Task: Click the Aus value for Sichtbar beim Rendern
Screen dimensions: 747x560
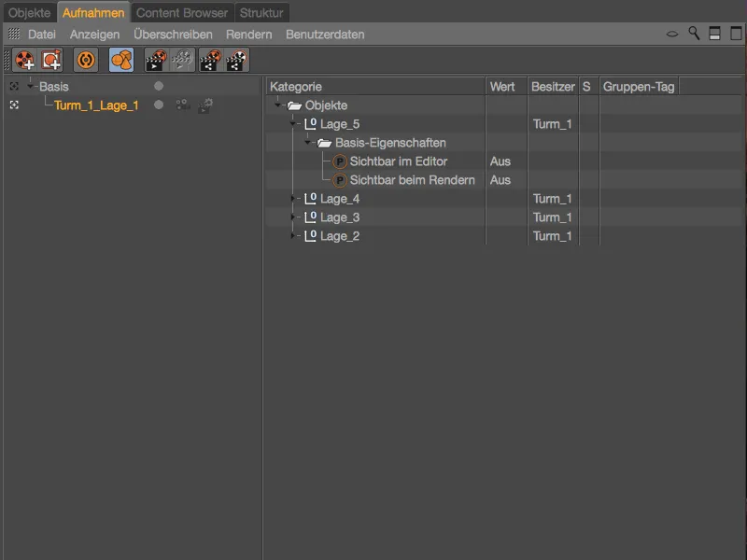Action: tap(500, 180)
